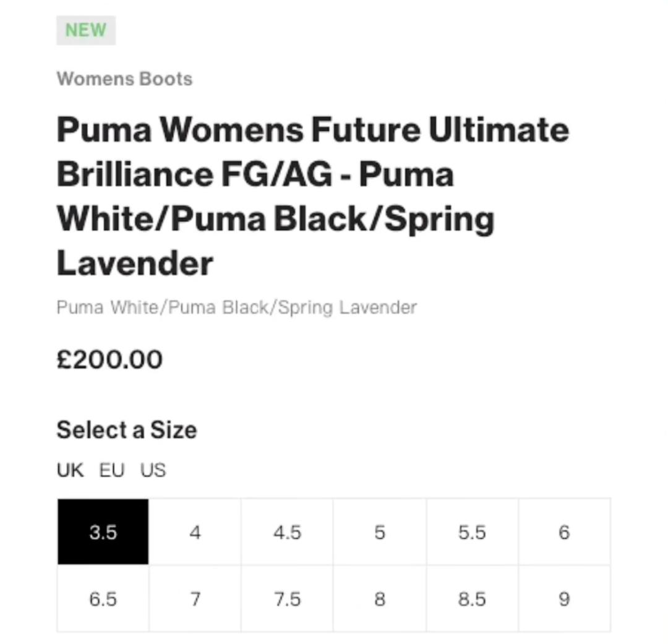Click the grey colourway subtitle text
This screenshot has width=668, height=644.
pyautogui.click(x=236, y=307)
